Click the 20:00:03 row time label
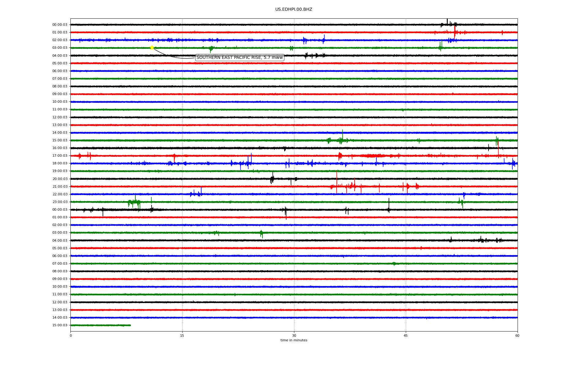 [60, 179]
